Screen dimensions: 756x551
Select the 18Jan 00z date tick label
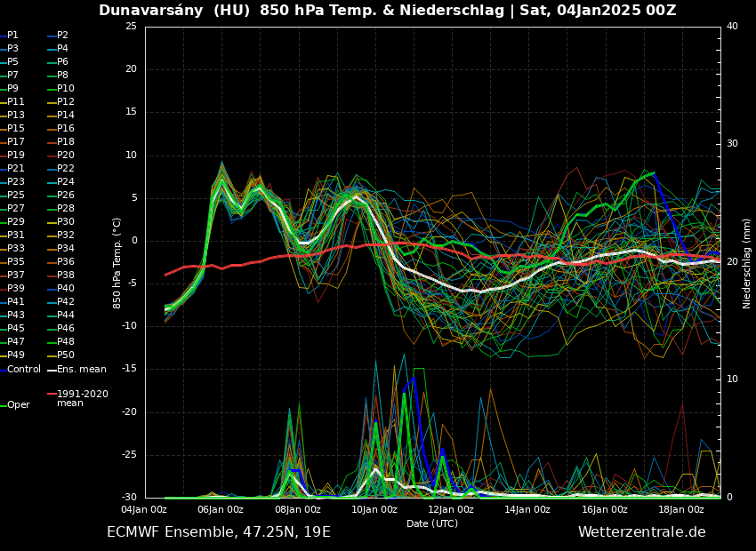(x=681, y=510)
